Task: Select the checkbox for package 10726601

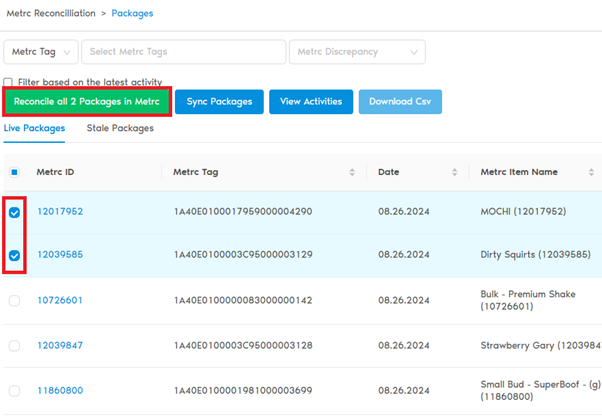Action: [x=15, y=300]
